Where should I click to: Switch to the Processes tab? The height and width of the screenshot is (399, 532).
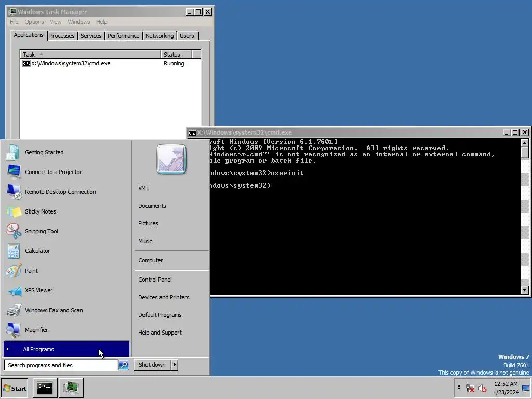[62, 36]
